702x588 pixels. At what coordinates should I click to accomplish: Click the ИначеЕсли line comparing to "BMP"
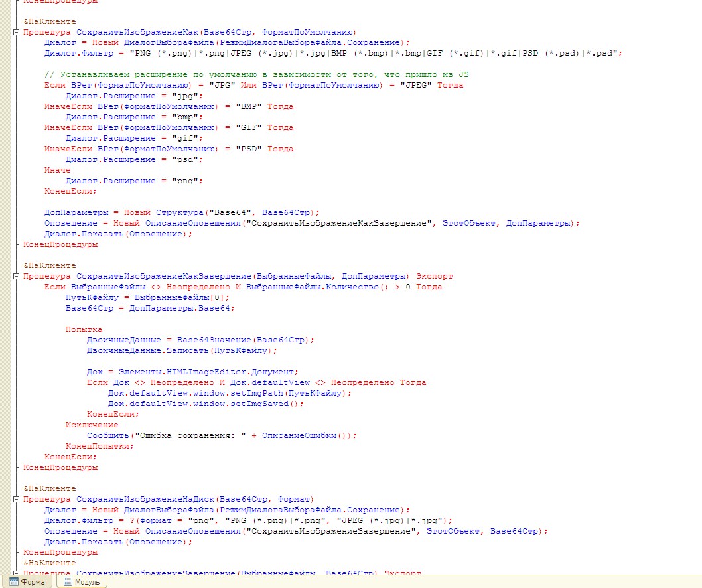pyautogui.click(x=169, y=107)
